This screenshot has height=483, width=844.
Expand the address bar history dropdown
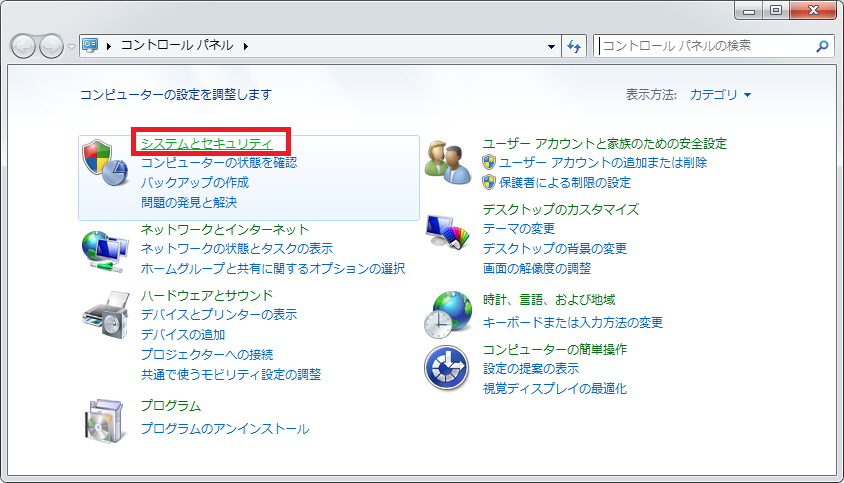pyautogui.click(x=552, y=46)
